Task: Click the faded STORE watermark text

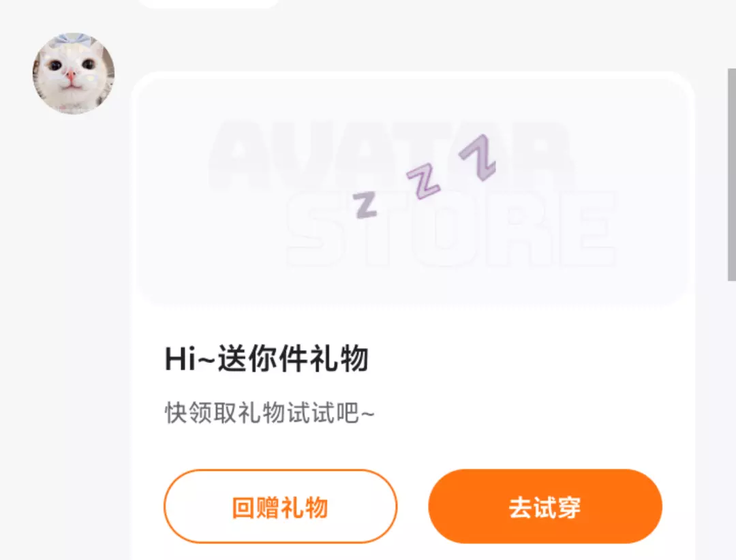Action: (x=450, y=229)
